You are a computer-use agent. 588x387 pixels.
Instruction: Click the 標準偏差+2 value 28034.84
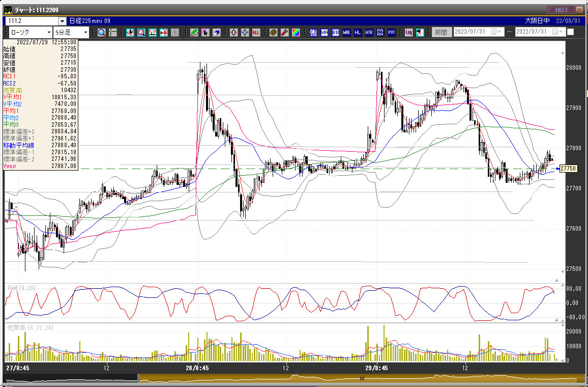tap(64, 131)
